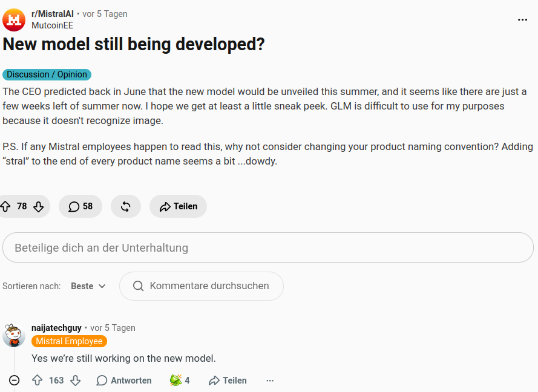This screenshot has width=538, height=392.
Task: Open the 58 comments bubble
Action: pos(80,206)
